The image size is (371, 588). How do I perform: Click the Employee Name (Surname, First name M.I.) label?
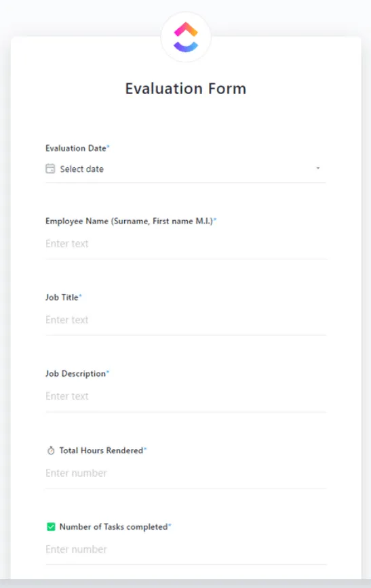[129, 222]
